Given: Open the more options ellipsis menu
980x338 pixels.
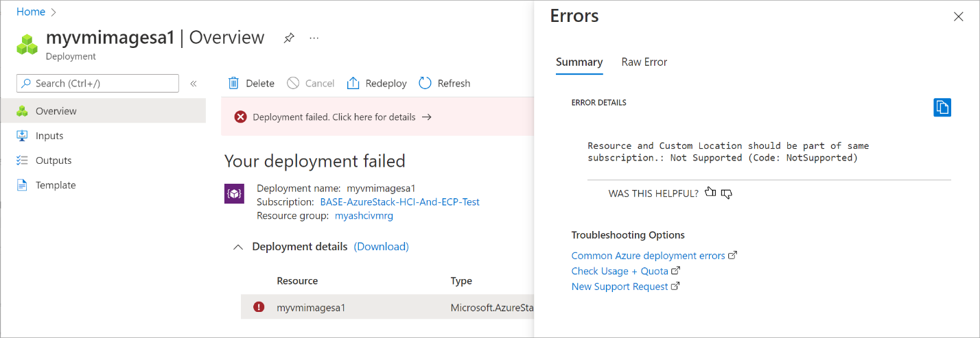Looking at the screenshot, I should [314, 38].
